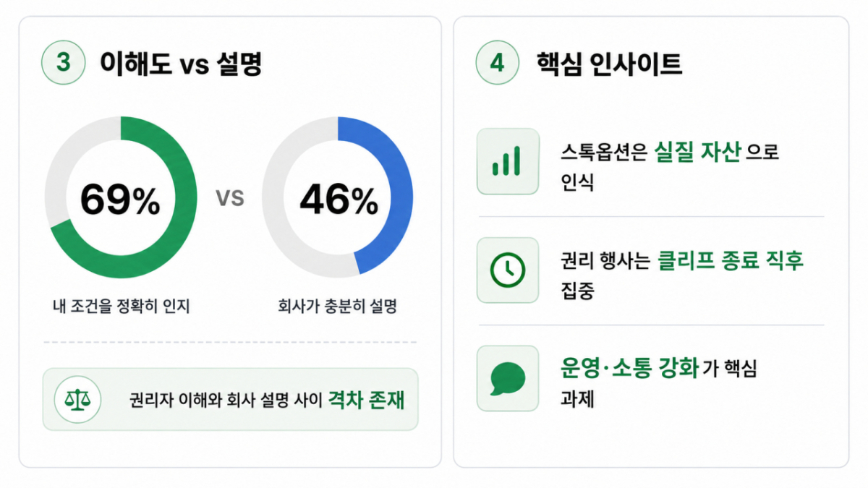This screenshot has width=868, height=488.
Task: Click the 핵심 인사이트 heading
Action: click(x=609, y=64)
